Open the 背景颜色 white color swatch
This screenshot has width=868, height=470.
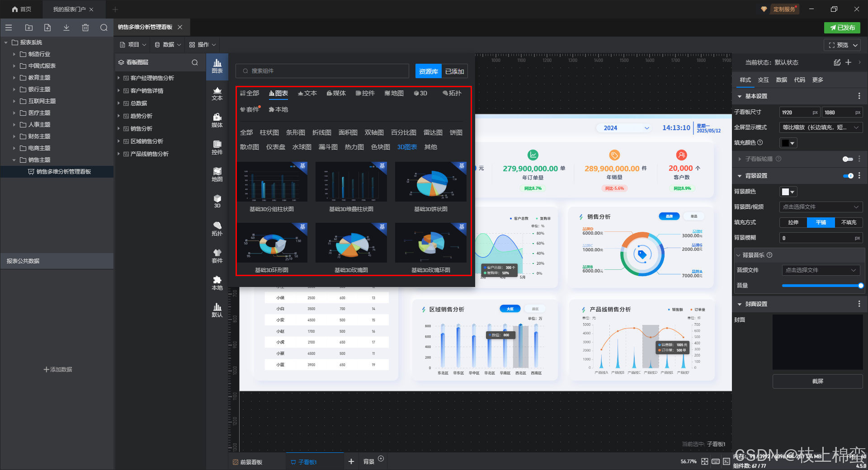(788, 192)
